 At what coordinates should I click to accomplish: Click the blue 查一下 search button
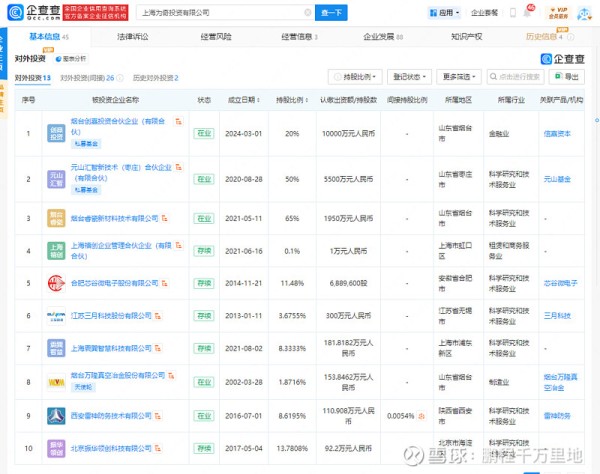331,13
